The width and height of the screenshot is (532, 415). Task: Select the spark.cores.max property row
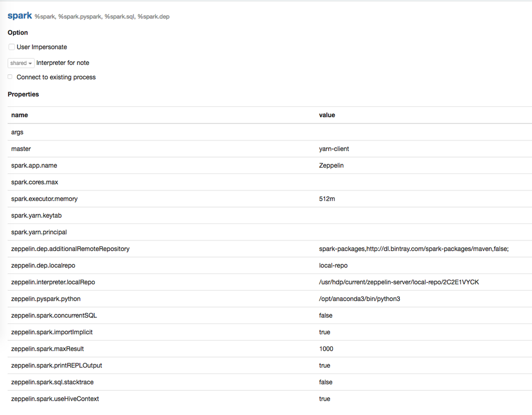34,182
